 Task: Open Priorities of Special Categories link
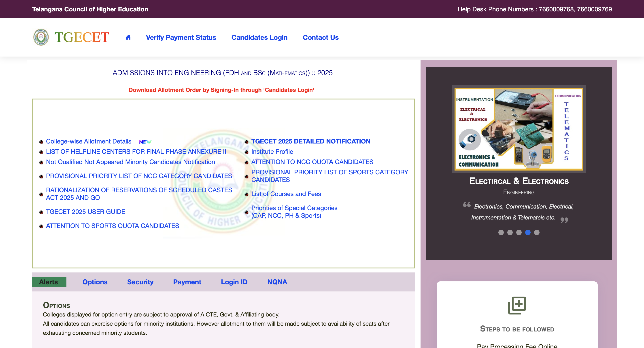pos(294,212)
